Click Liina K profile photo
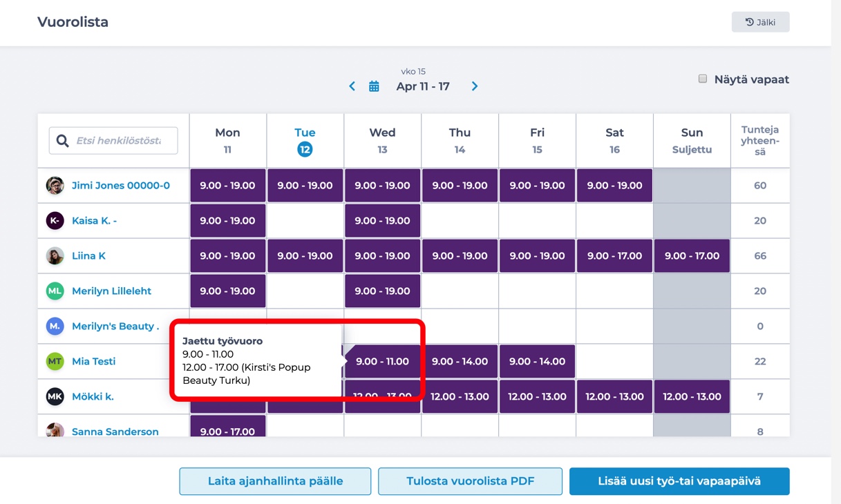This screenshot has height=504, width=841. (55, 256)
